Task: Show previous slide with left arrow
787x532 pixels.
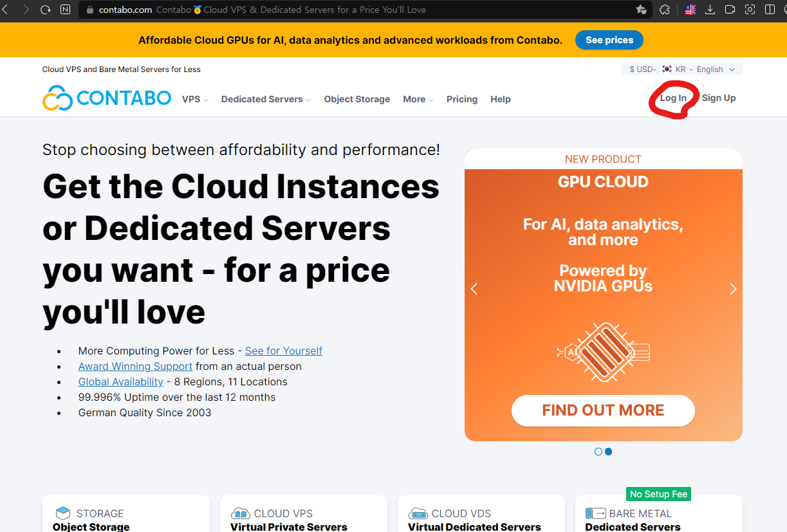Action: click(x=474, y=289)
